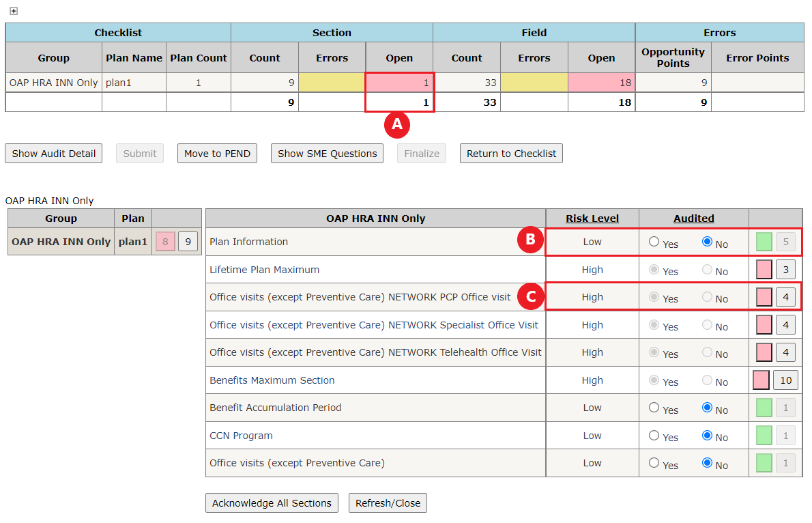Screen dimensions: 812x523
Task: Expand the plus icon above the Checklist table
Action: 14,11
